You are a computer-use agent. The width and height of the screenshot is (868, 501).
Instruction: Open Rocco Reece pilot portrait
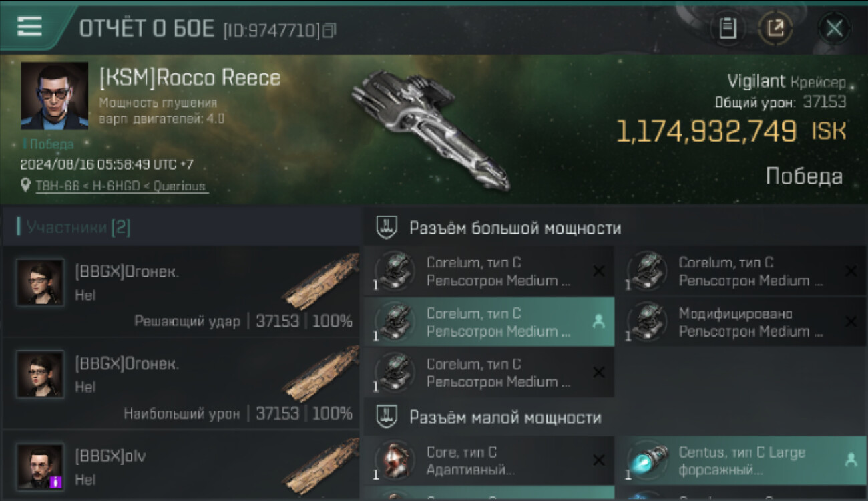coord(54,96)
